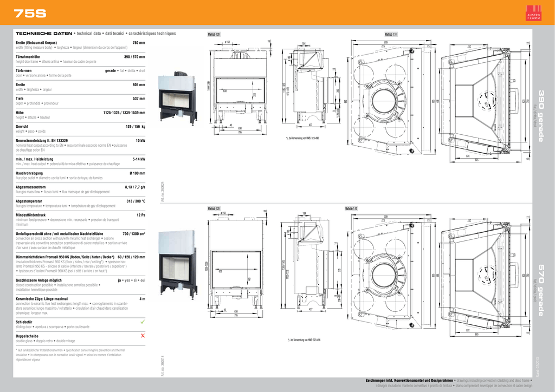Click the 'Abgastemperatur' row title
This screenshot has width=555, height=392.
click(29, 201)
